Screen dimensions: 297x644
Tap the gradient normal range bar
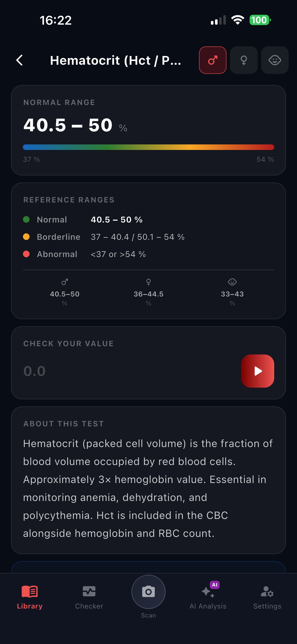coord(148,147)
